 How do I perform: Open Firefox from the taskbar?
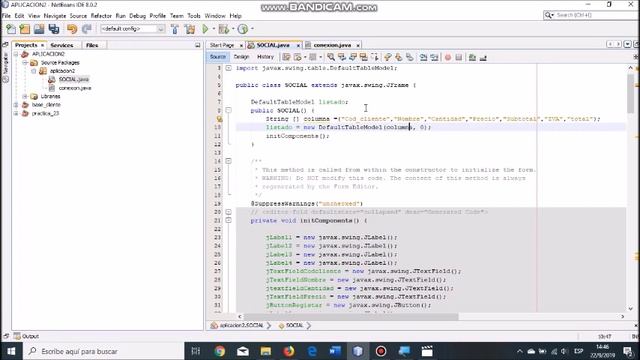point(289,351)
